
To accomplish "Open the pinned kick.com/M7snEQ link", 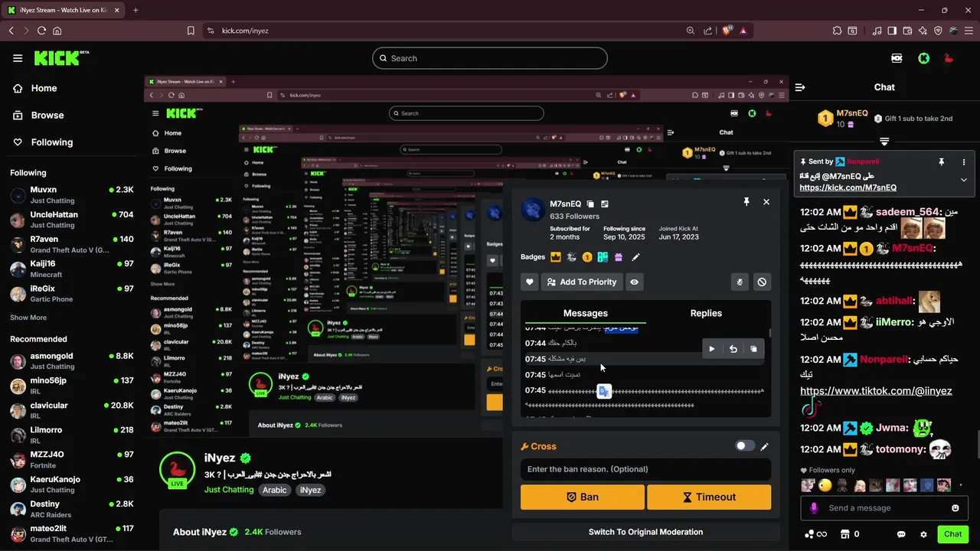I will tap(848, 187).
